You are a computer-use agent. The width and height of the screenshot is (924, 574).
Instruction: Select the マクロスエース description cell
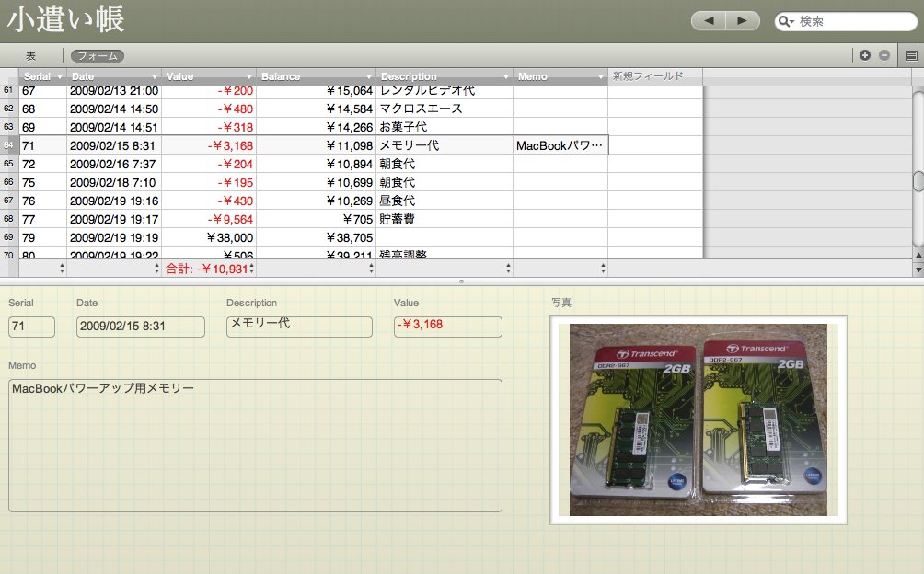click(x=445, y=109)
